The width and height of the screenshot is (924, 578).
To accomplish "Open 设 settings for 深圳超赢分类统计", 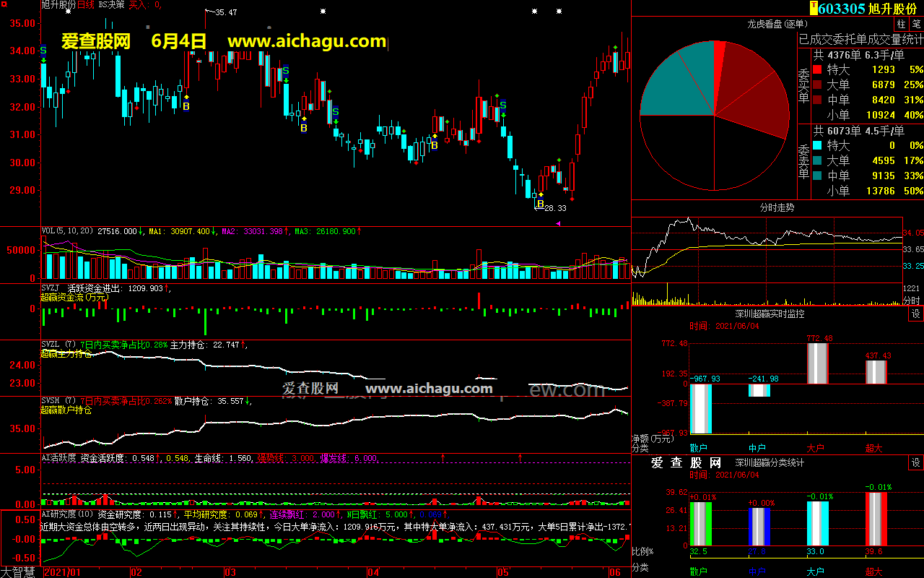I will [x=915, y=462].
